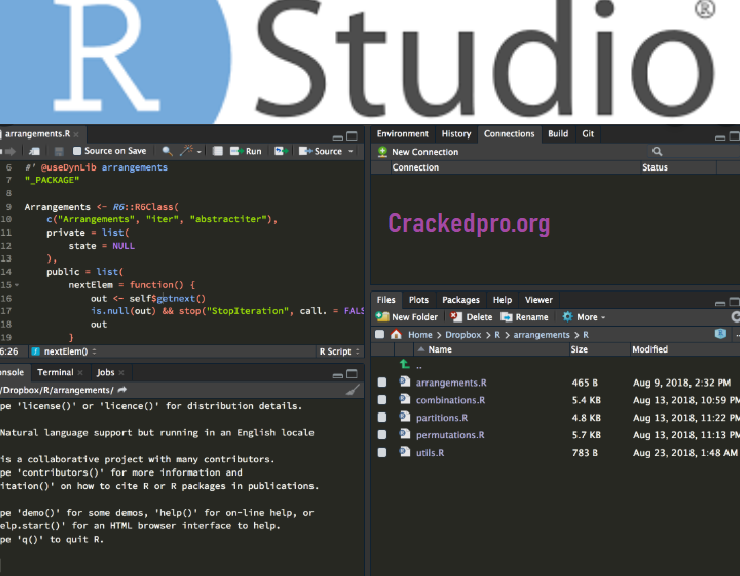This screenshot has height=576, width=740.
Task: Click the save floppy disk icon
Action: coord(59,152)
